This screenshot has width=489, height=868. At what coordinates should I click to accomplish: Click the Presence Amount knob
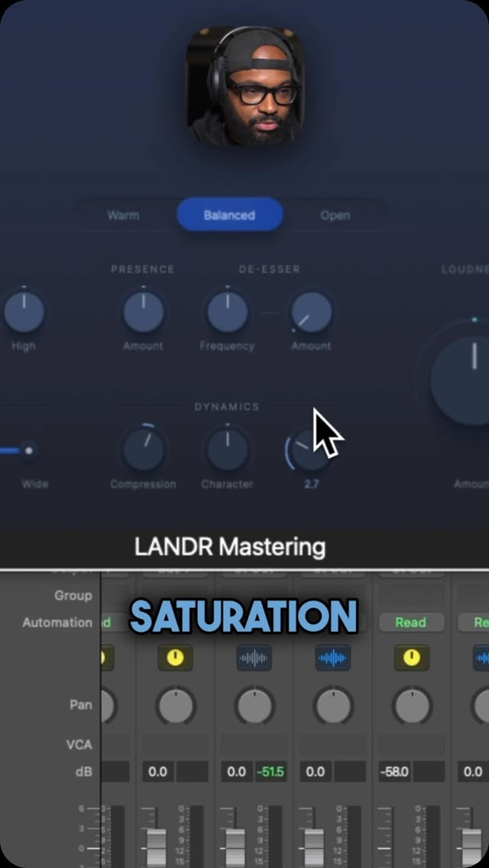click(144, 313)
